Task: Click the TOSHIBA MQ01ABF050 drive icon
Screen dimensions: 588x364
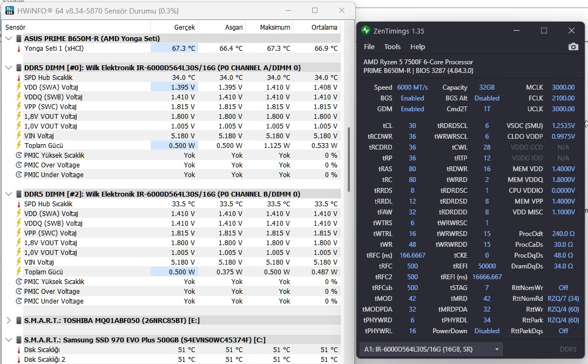Action: [x=19, y=321]
